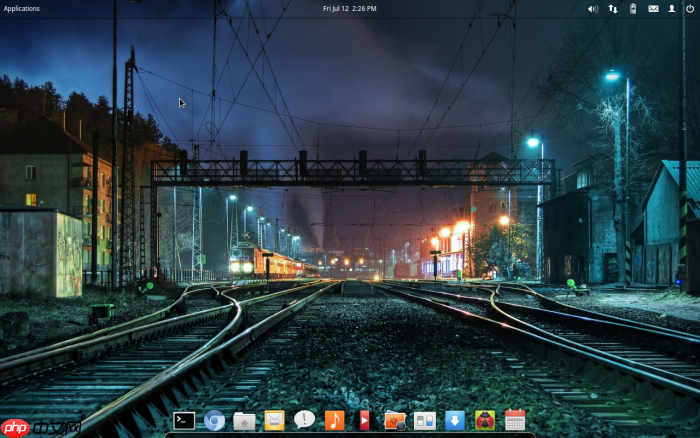Open the Files home folder icon
Viewport: 700px width, 438px height.
(x=244, y=421)
